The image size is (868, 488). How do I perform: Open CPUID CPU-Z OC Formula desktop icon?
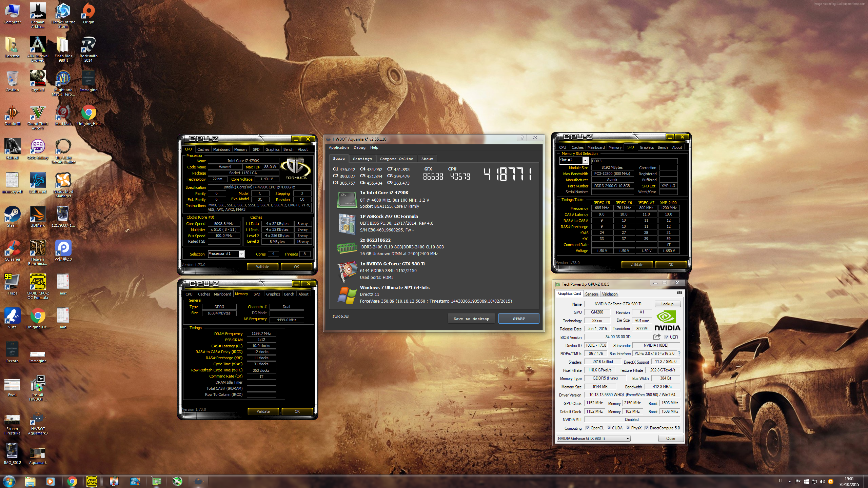point(38,287)
